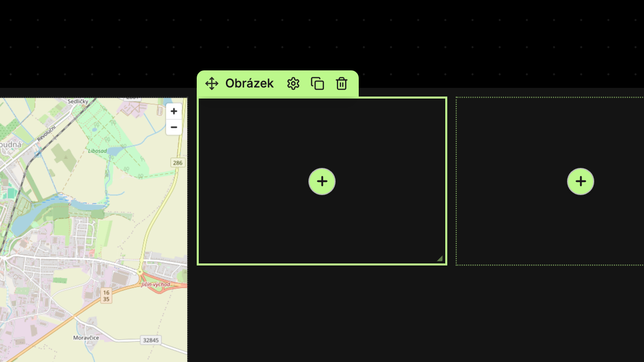The image size is (644, 362).
Task: Click Revoluční street label on map
Action: click(46, 133)
